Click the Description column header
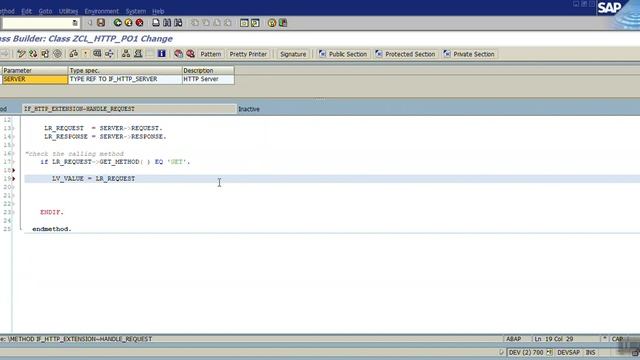Screen dimensions: 640x360 click(208, 71)
